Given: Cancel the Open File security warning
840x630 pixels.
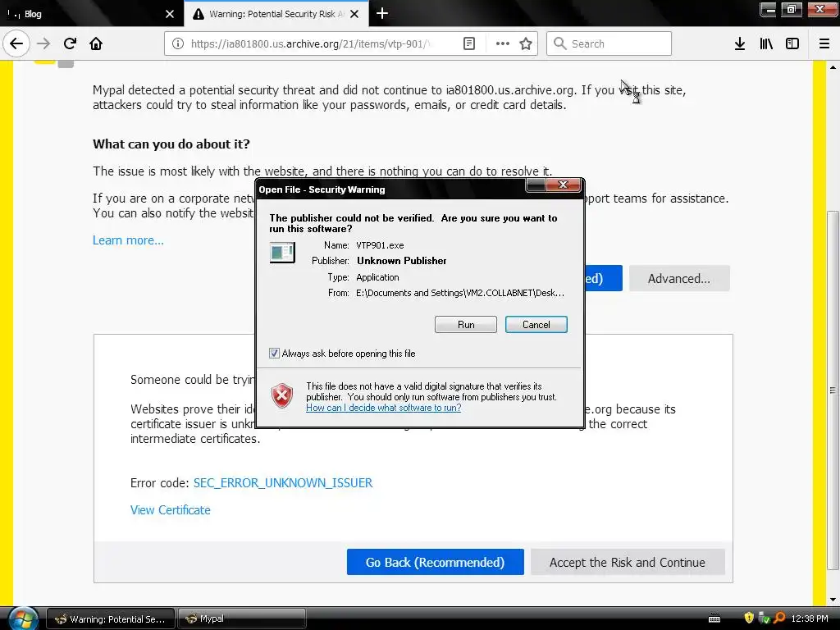Looking at the screenshot, I should tap(536, 325).
